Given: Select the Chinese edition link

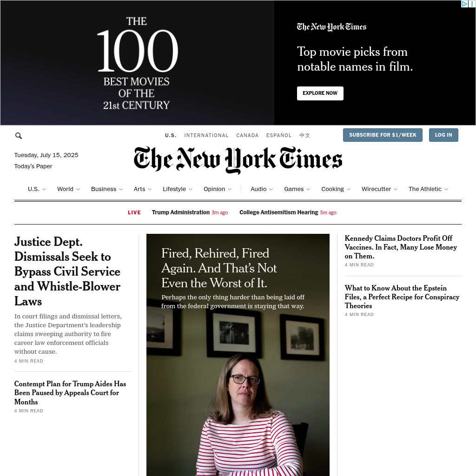Looking at the screenshot, I should (304, 135).
